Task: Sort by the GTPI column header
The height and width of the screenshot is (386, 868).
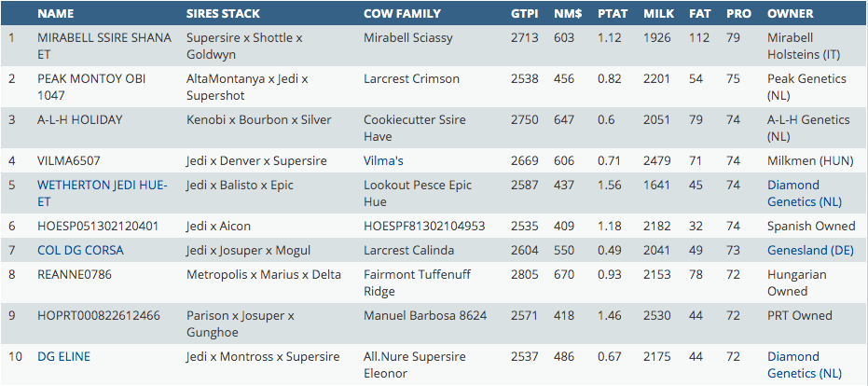Action: pos(524,14)
